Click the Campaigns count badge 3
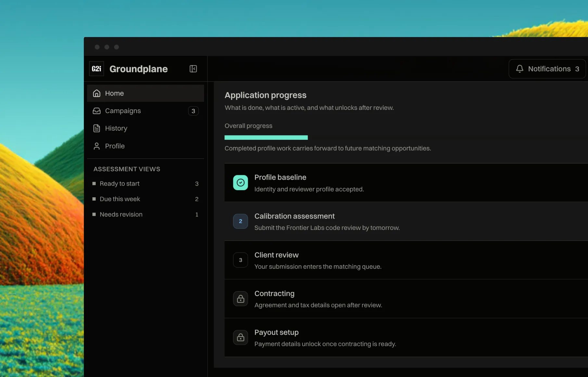Viewport: 588px width, 377px height. pos(193,111)
